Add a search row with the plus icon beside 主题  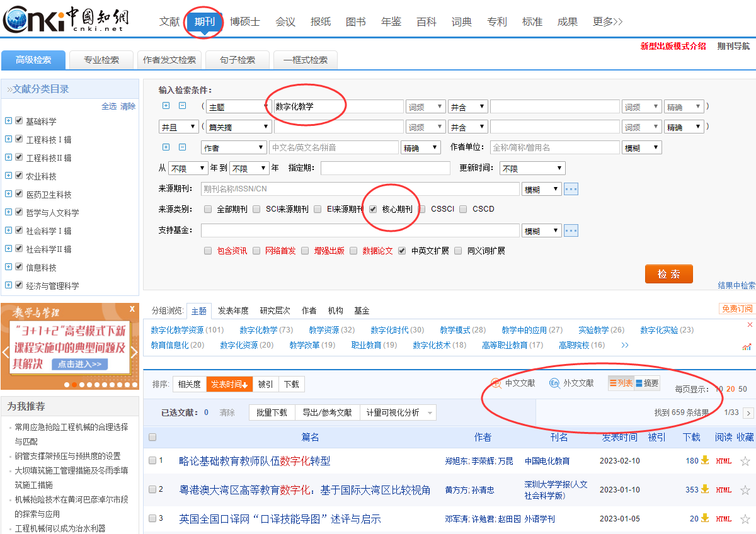(x=166, y=106)
